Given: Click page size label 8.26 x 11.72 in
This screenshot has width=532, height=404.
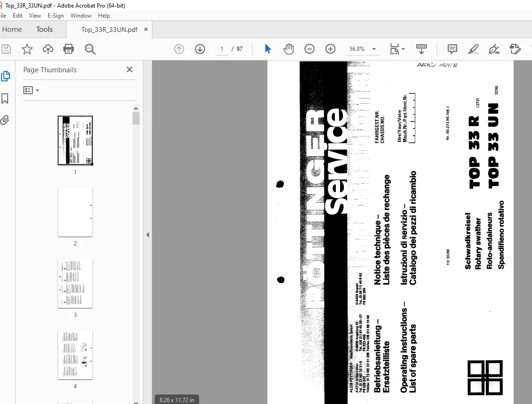Looking at the screenshot, I should tap(177, 400).
